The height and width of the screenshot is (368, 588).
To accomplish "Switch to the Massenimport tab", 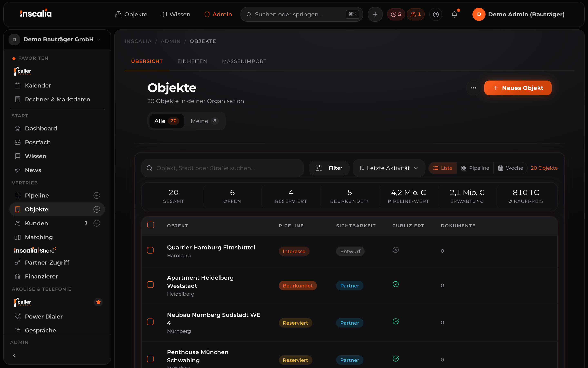I will [244, 61].
